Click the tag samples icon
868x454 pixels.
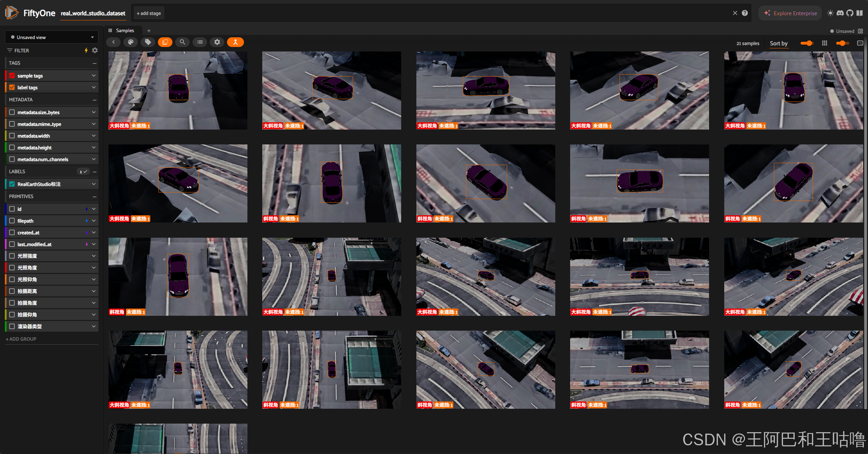click(148, 42)
